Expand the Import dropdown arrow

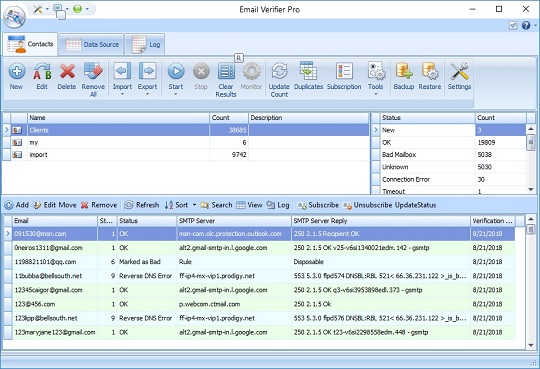click(122, 94)
